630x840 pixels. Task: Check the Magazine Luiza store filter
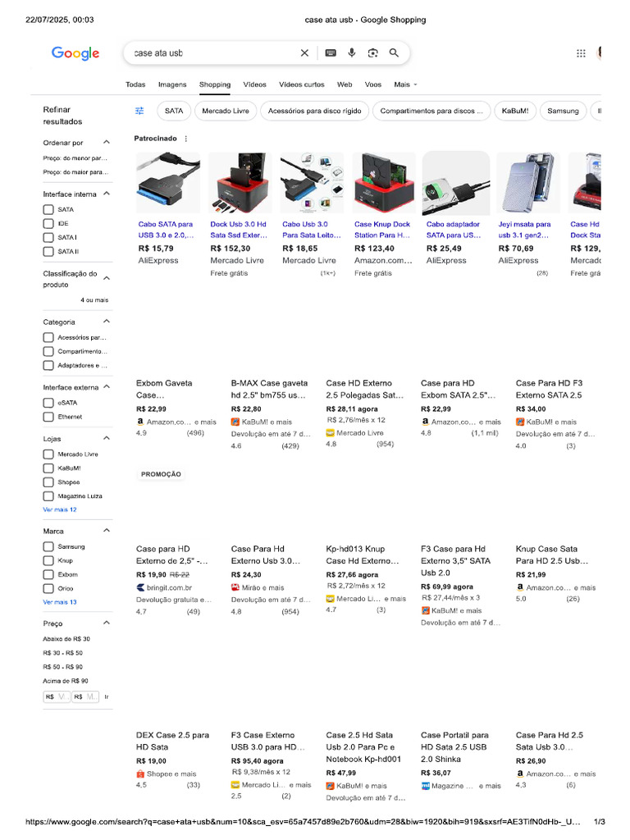tap(48, 496)
